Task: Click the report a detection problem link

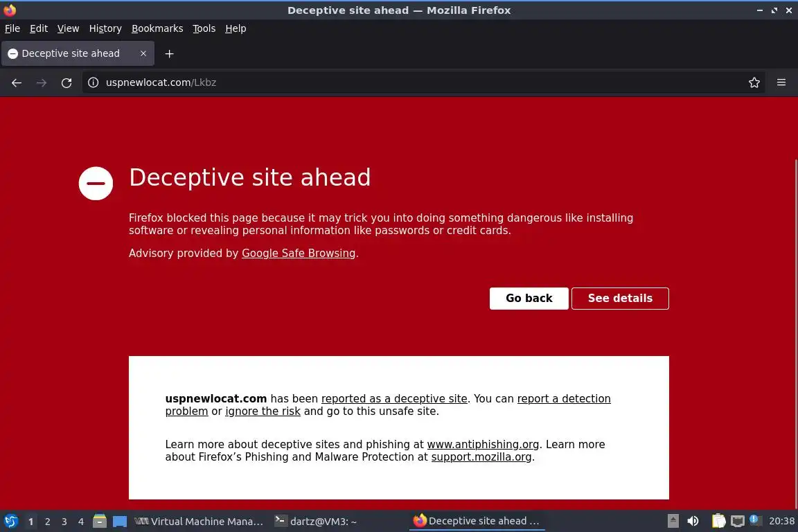Action: [x=563, y=398]
